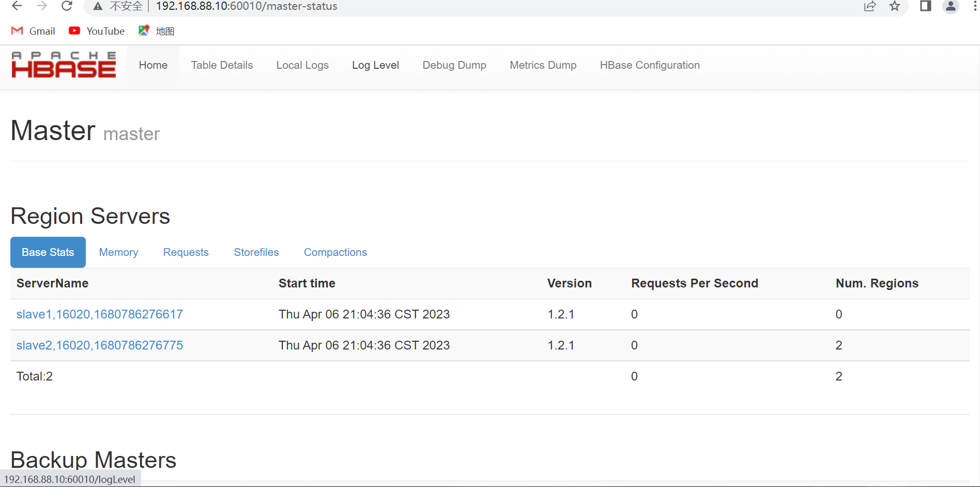
Task: Open Log Level page
Action: pyautogui.click(x=375, y=65)
